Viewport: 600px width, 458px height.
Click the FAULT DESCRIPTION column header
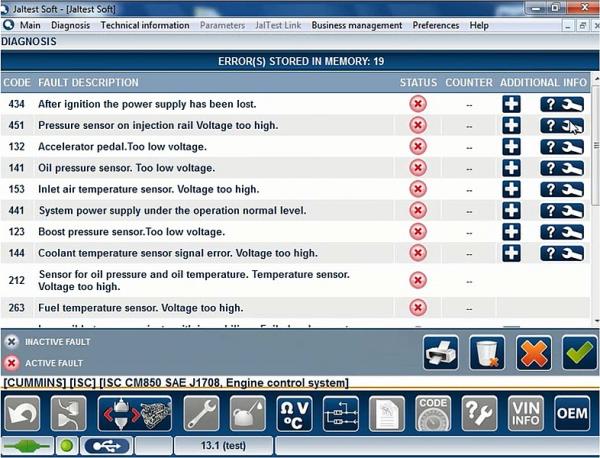click(88, 83)
